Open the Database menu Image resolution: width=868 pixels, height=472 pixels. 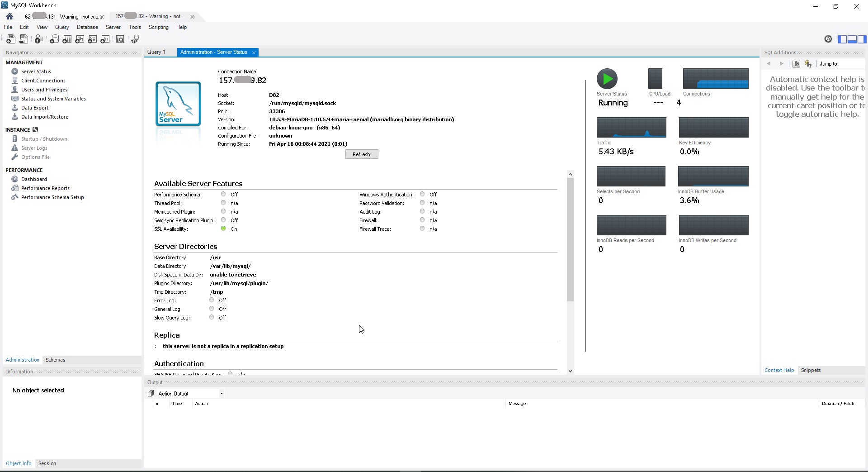coord(87,27)
